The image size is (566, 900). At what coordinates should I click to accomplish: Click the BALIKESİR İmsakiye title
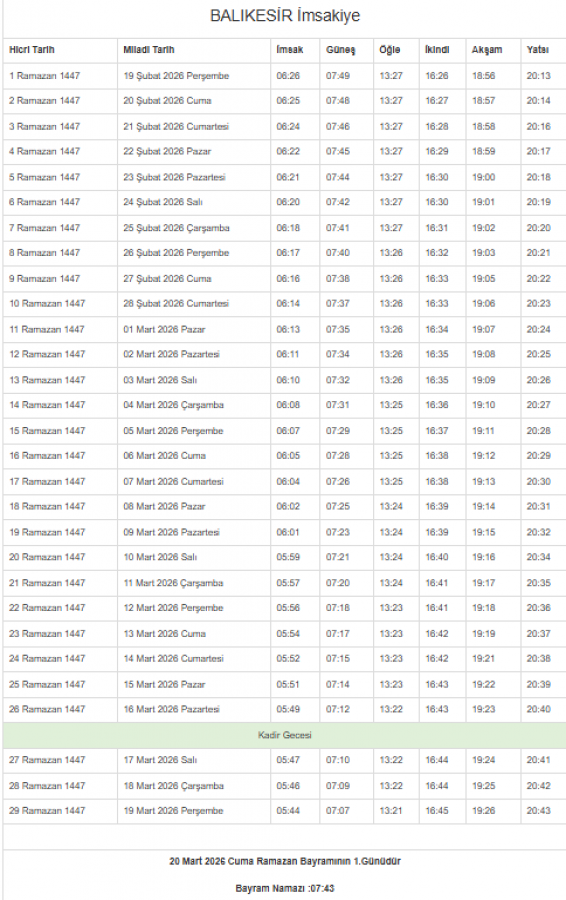click(285, 15)
